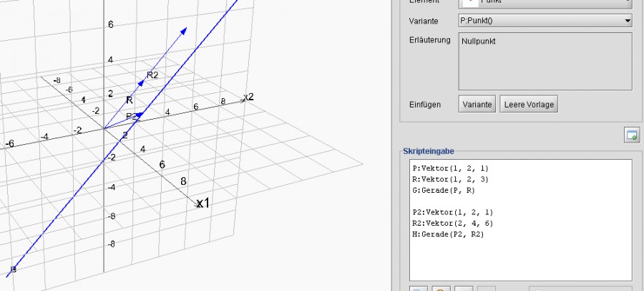Click the P2 point label in the plot
Viewport: 644px width, 291px height.
[131, 117]
